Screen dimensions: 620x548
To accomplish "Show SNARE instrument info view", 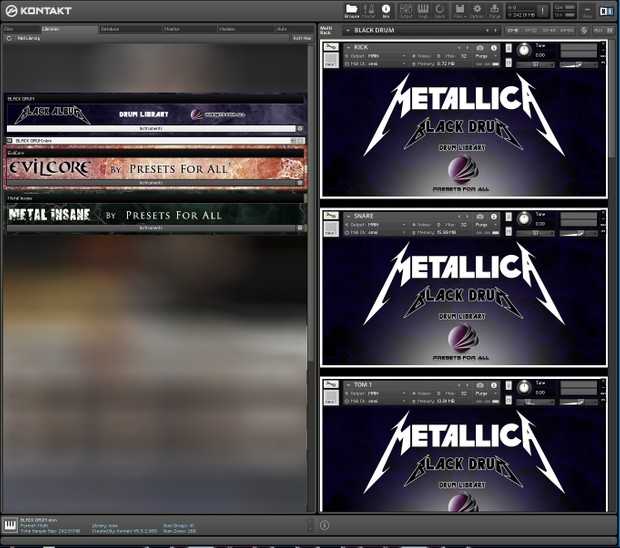I will point(493,216).
